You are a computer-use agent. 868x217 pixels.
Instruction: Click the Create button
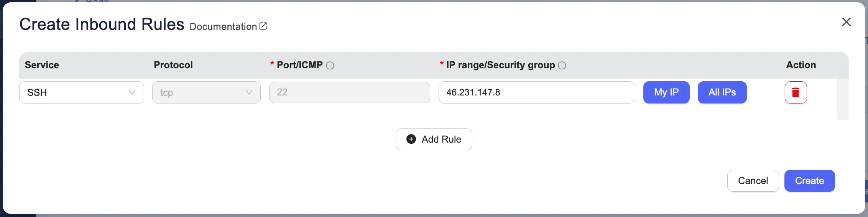[809, 181]
